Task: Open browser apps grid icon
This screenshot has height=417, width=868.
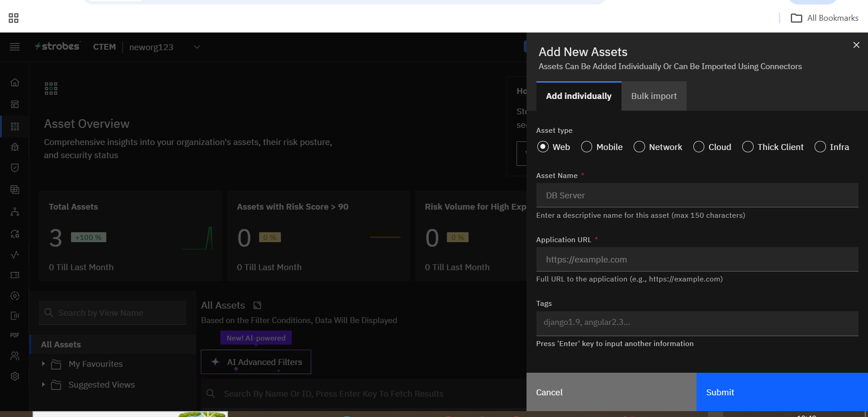Action: [14, 18]
